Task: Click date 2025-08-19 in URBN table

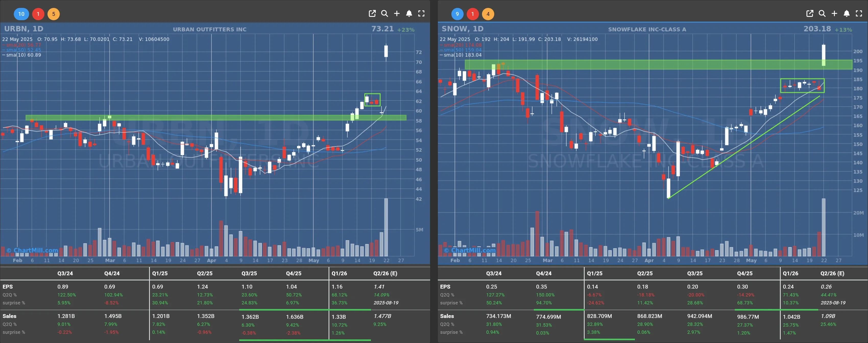Action: [386, 303]
